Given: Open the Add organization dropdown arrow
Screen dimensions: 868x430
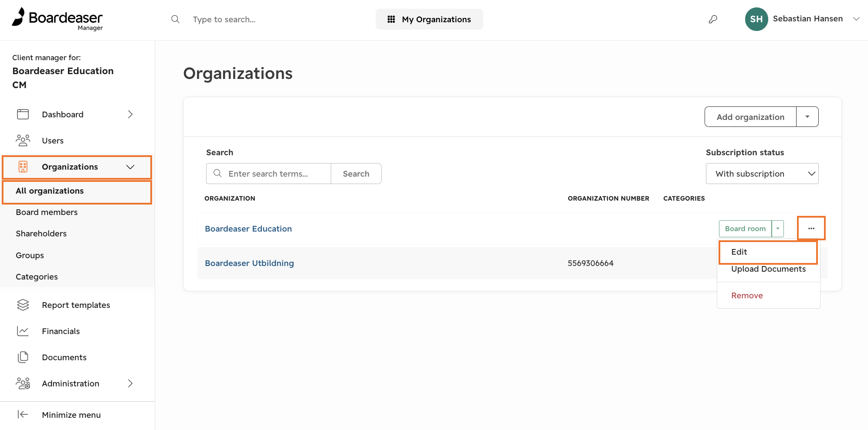Looking at the screenshot, I should point(807,117).
